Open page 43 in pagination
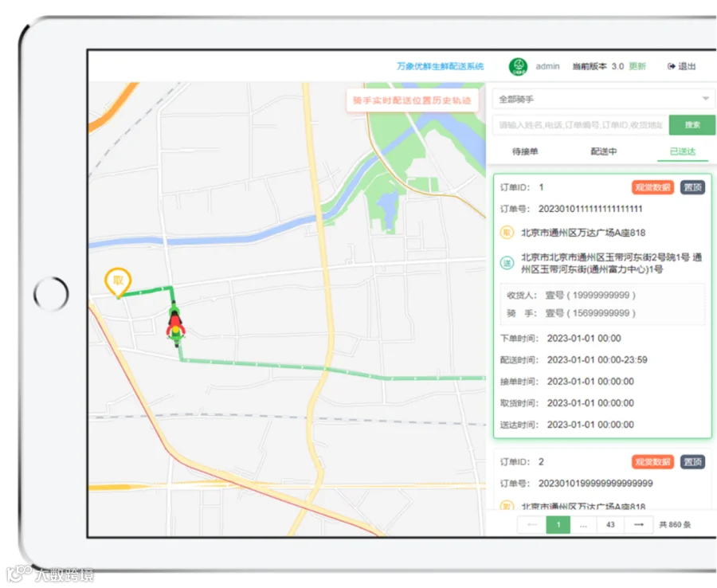 pyautogui.click(x=610, y=524)
